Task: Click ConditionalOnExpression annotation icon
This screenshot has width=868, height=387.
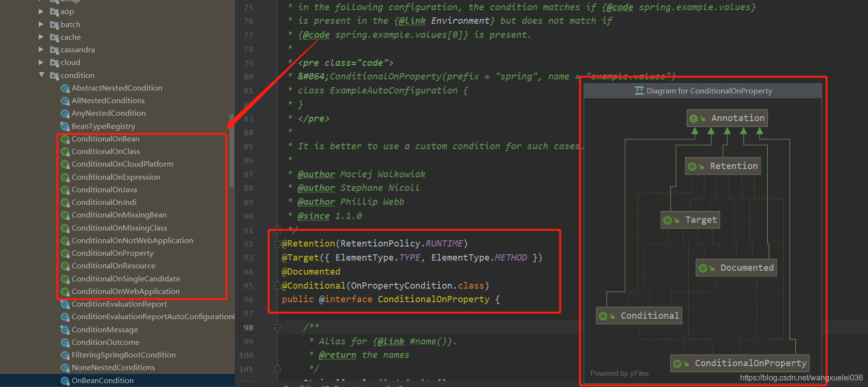Action: 65,177
